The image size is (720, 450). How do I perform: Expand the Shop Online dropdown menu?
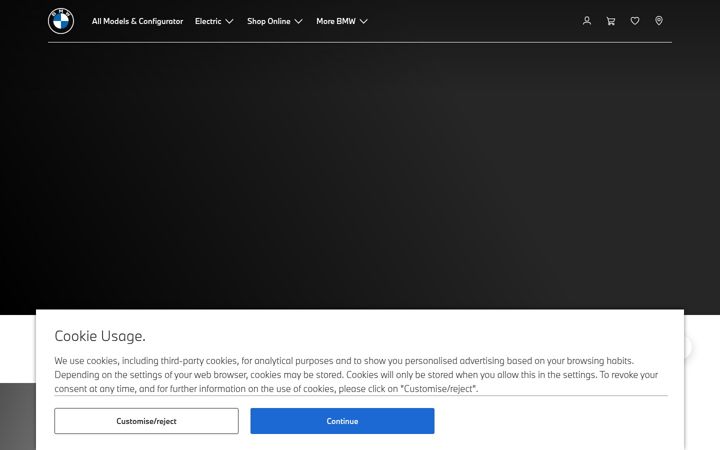(x=275, y=21)
